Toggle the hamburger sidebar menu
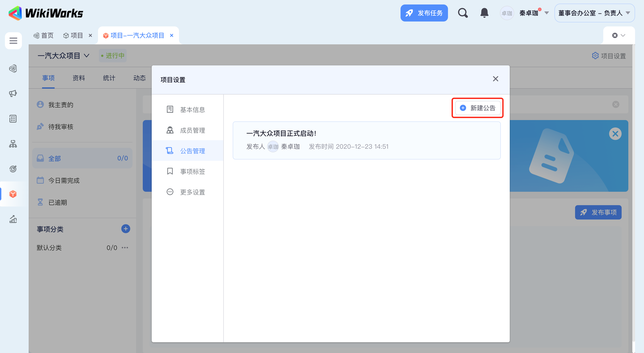The height and width of the screenshot is (353, 644). [13, 41]
